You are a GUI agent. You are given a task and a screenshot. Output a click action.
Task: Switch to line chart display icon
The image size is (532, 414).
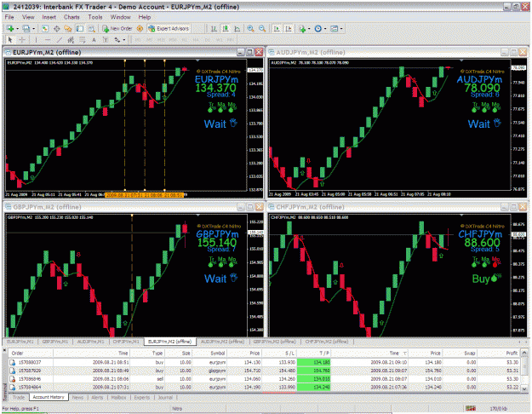pyautogui.click(x=237, y=28)
